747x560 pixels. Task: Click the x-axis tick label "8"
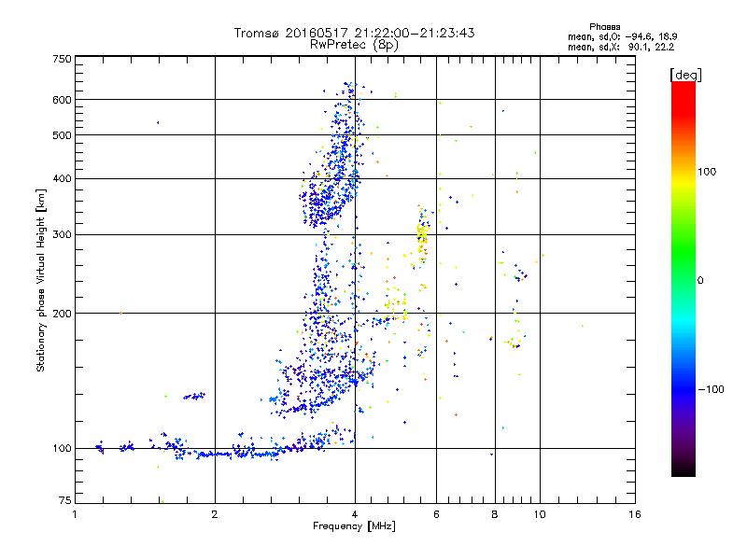click(x=495, y=514)
